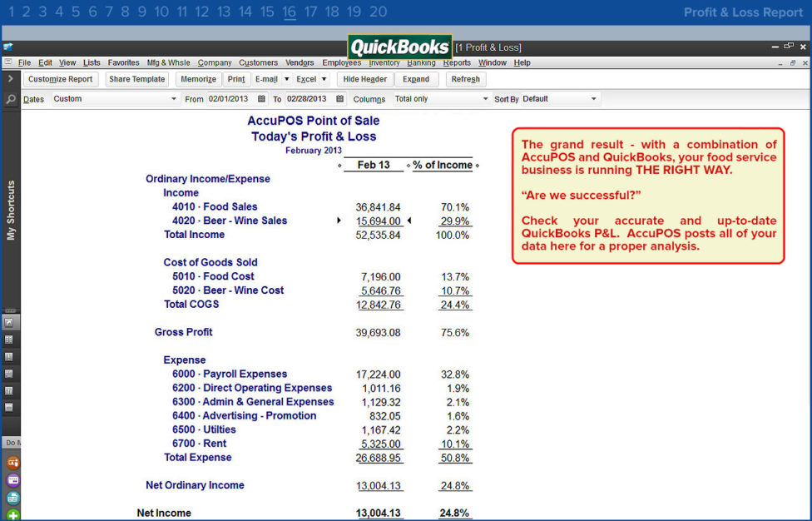The width and height of the screenshot is (812, 521).
Task: Open the Sort By Default dropdown
Action: (x=560, y=99)
